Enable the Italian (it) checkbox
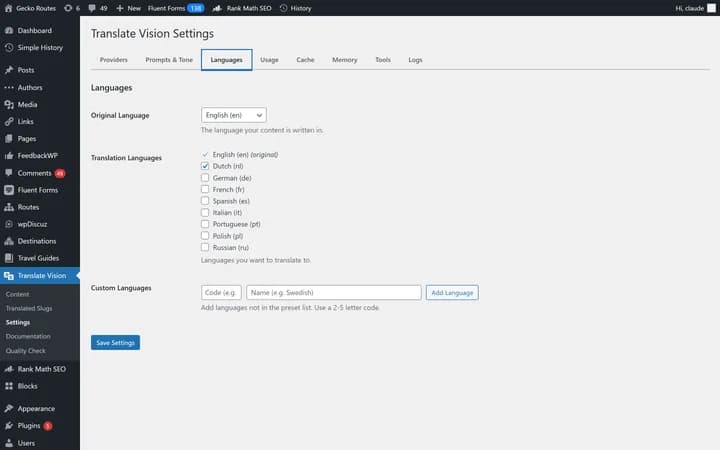720x450 pixels. tap(205, 213)
